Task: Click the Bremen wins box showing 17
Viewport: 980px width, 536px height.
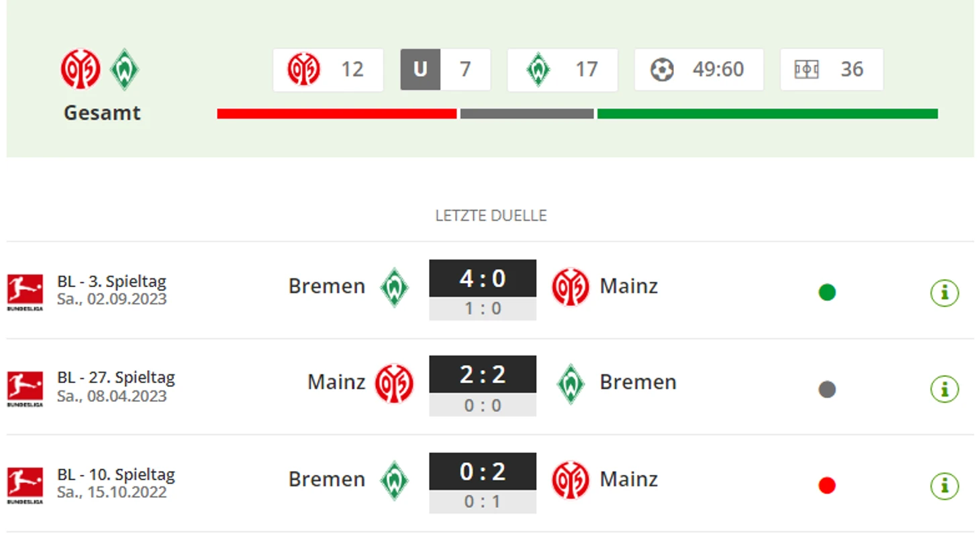Action: click(x=562, y=70)
